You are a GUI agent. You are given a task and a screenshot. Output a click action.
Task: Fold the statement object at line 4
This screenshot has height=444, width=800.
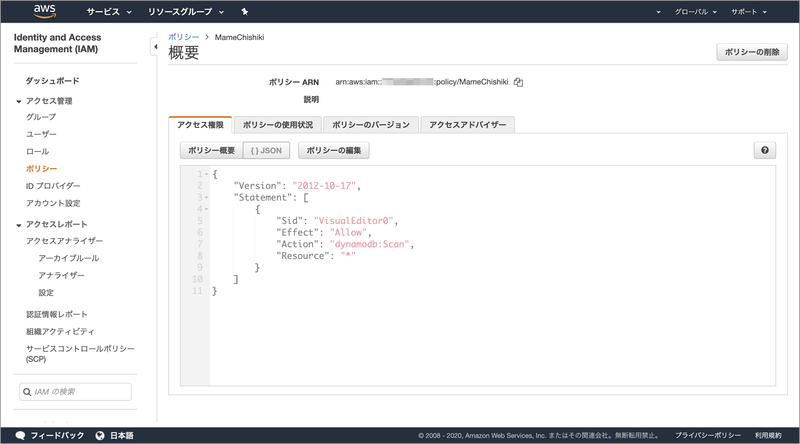(x=207, y=209)
